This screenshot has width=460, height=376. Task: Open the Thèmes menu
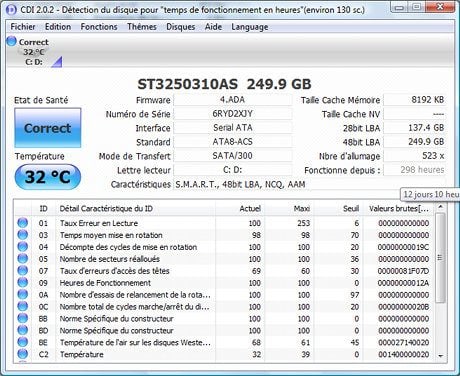click(x=142, y=27)
